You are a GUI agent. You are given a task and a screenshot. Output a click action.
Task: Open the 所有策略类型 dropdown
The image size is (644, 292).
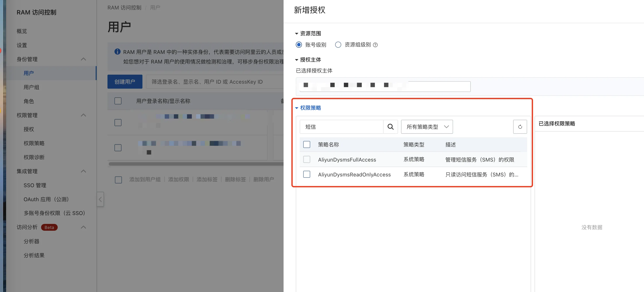427,127
